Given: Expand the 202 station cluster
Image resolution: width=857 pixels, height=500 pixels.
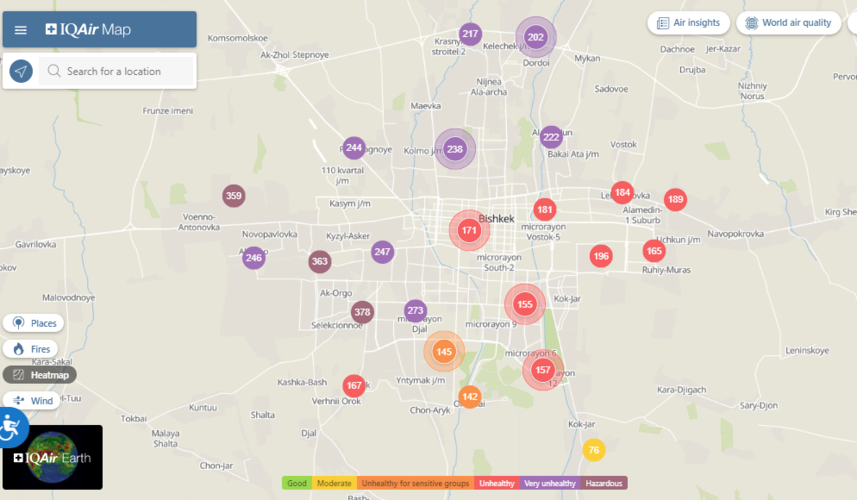Looking at the screenshot, I should coord(535,38).
